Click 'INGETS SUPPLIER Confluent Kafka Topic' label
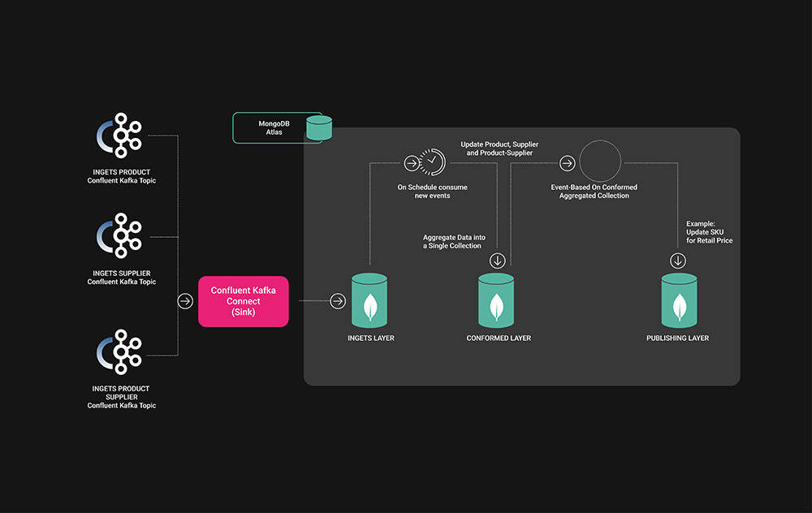This screenshot has width=812, height=513. click(122, 278)
